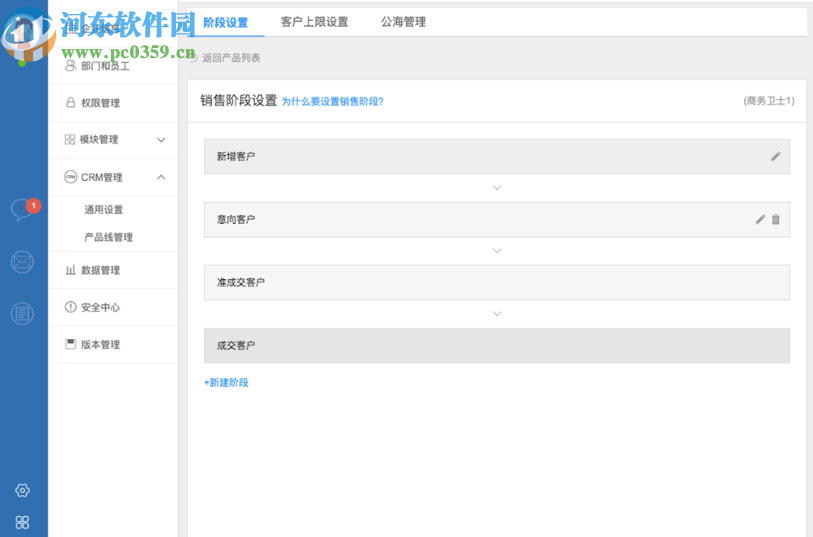Click the +新建阶段 link
The height and width of the screenshot is (537, 813).
(226, 383)
